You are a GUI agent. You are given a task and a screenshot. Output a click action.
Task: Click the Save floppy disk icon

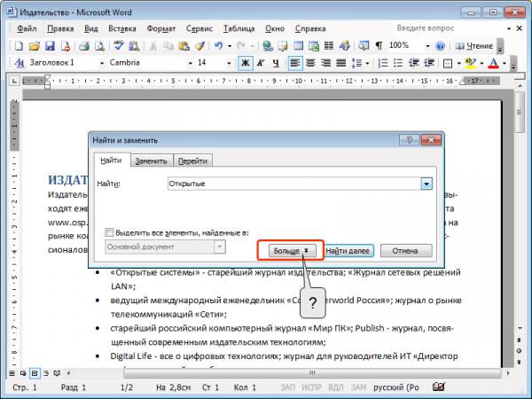[x=50, y=46]
